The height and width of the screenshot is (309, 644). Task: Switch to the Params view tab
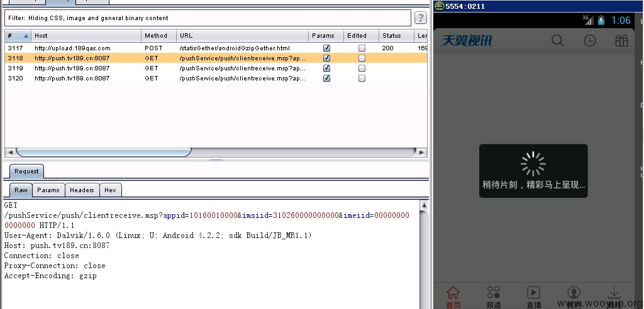click(x=48, y=190)
